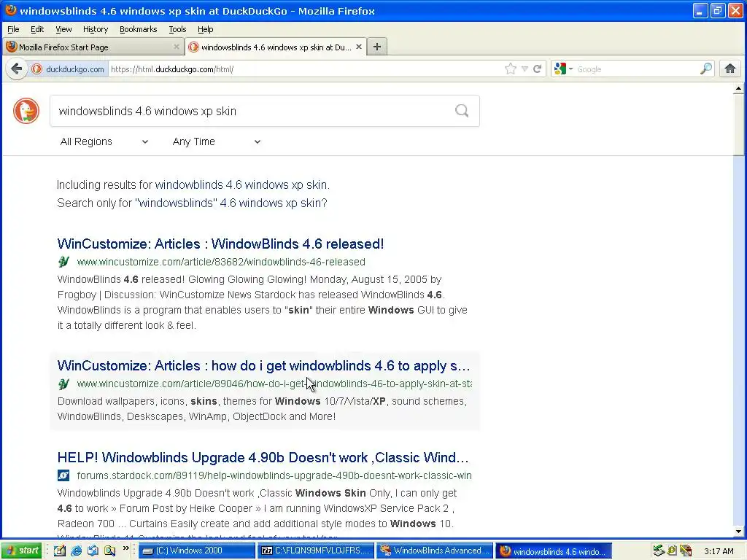Click forums.stardock.com/89119 URL link
Screen dimensions: 747x560
274,475
